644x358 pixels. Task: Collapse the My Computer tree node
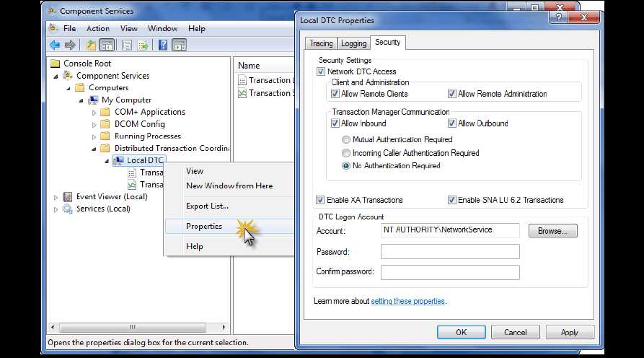(x=81, y=101)
